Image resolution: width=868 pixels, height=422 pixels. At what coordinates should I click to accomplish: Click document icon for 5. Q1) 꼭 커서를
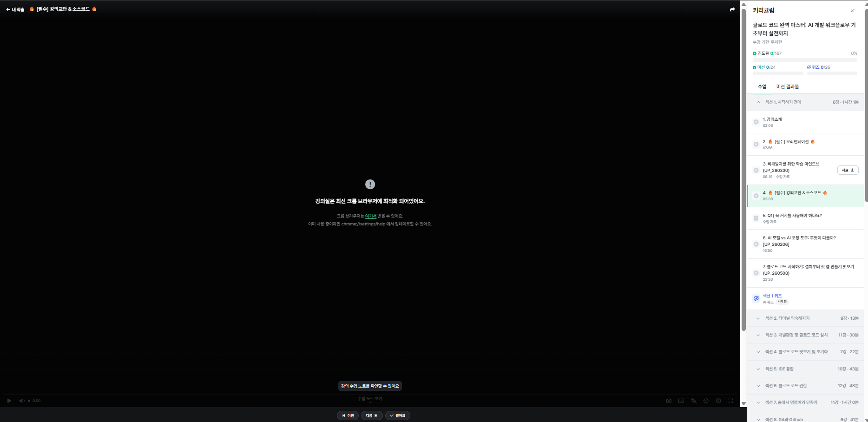pos(756,218)
